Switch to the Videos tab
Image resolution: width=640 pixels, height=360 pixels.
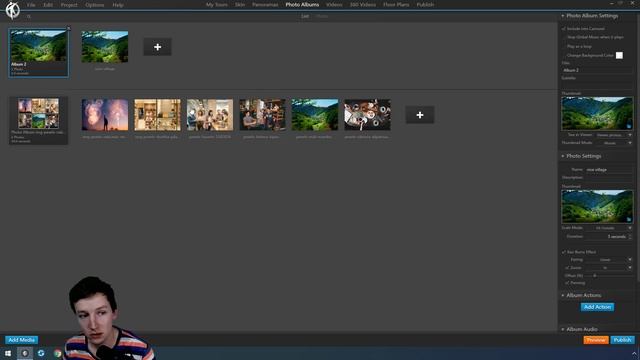[x=334, y=4]
